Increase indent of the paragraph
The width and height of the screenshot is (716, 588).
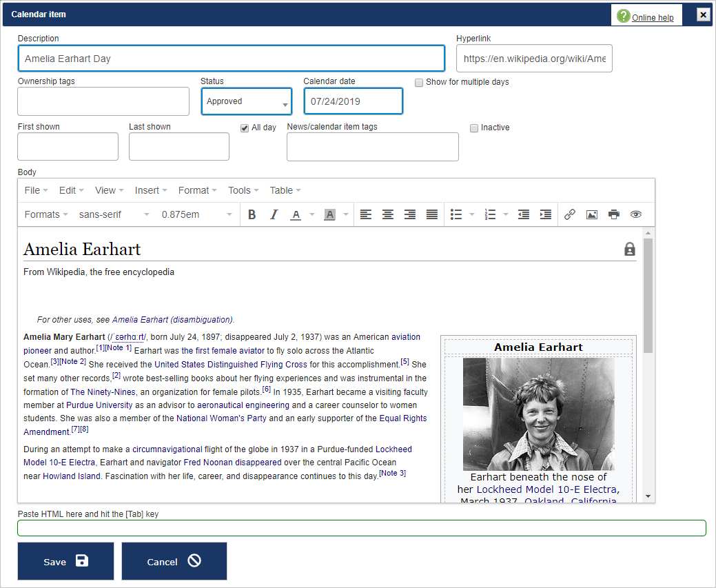(546, 214)
